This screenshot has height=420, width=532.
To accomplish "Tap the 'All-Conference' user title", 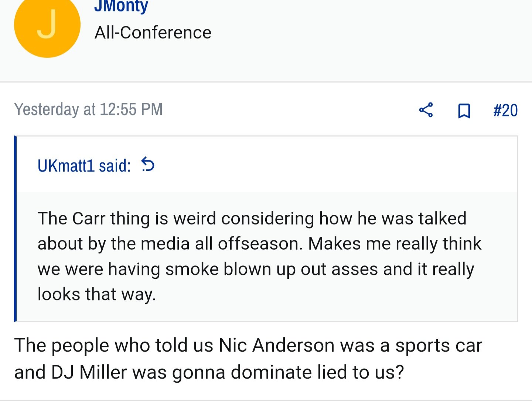I will tap(153, 33).
